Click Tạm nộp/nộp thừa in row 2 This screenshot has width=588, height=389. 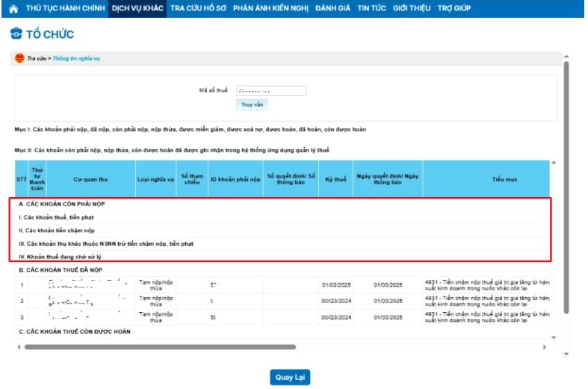(155, 301)
